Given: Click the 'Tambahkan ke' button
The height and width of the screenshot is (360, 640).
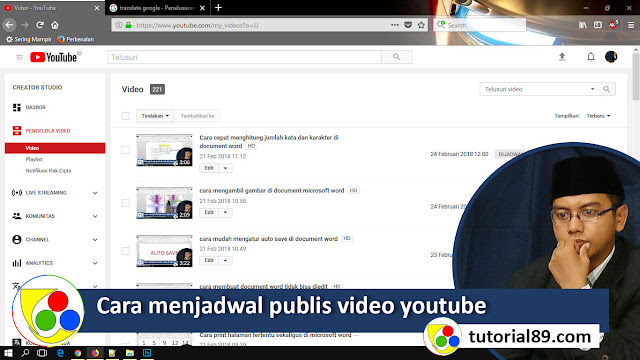Looking at the screenshot, I should coord(198,116).
